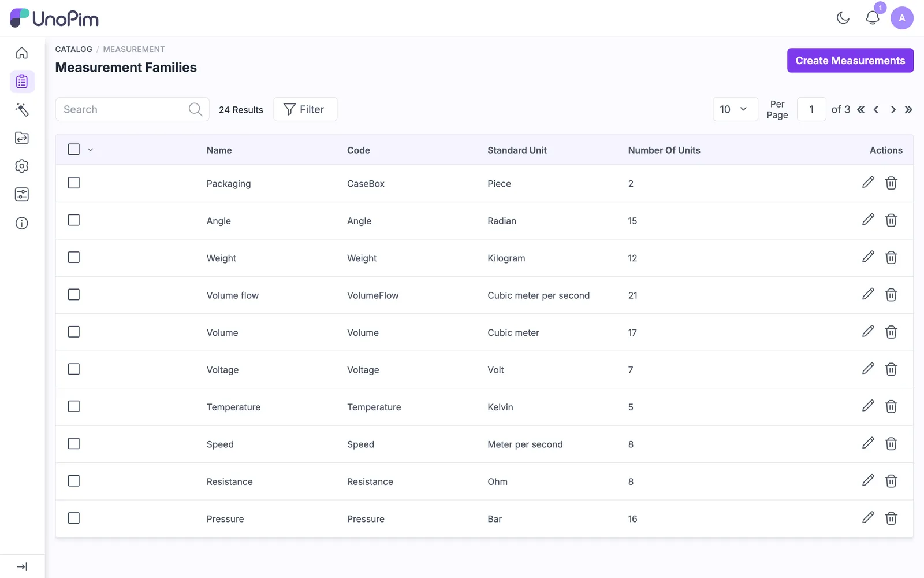This screenshot has height=578, width=924.
Task: Open the Catalog clipboard icon in sidebar
Action: (22, 81)
